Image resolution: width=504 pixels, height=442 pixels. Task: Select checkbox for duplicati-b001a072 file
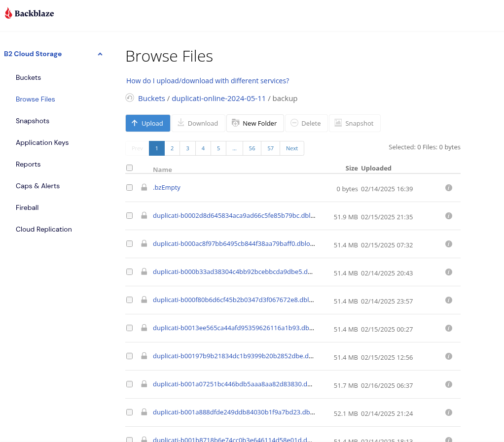point(130,384)
